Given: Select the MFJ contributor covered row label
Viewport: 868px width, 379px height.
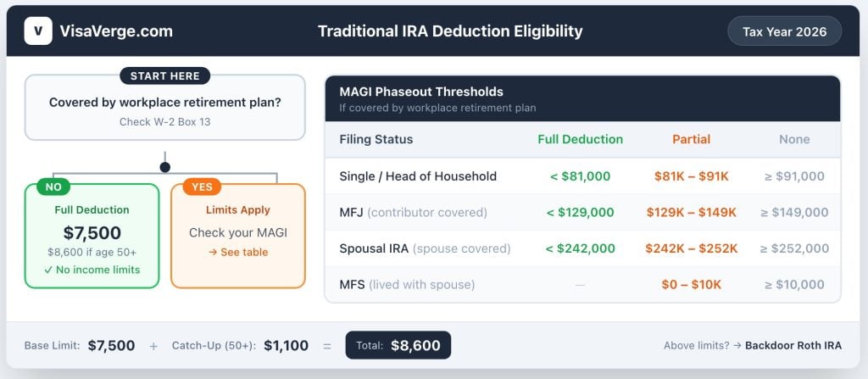Looking at the screenshot, I should 413,212.
